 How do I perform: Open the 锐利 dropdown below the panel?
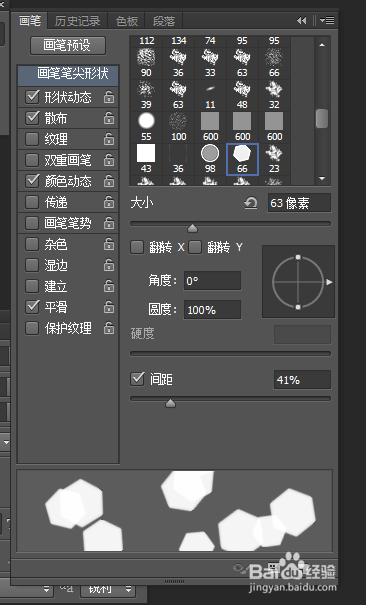click(107, 589)
